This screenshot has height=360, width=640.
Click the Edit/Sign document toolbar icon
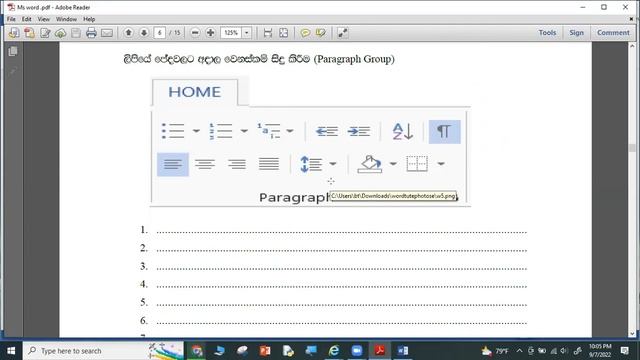click(45, 33)
